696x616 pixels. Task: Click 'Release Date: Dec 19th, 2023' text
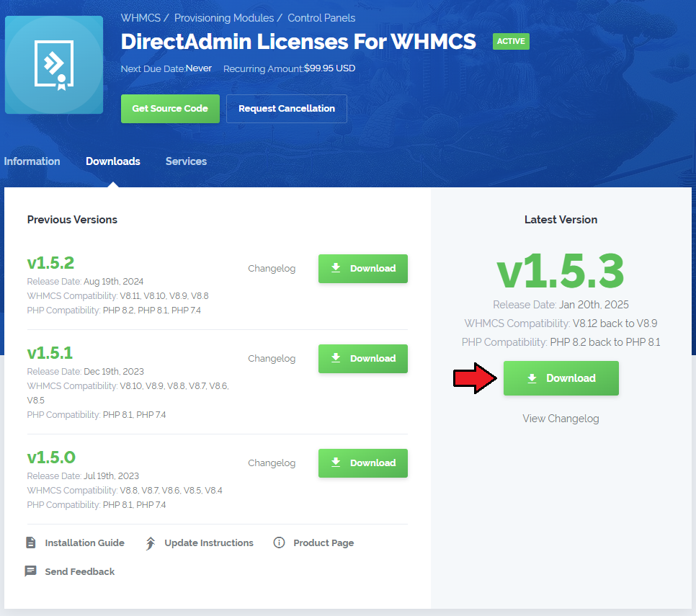(x=86, y=372)
